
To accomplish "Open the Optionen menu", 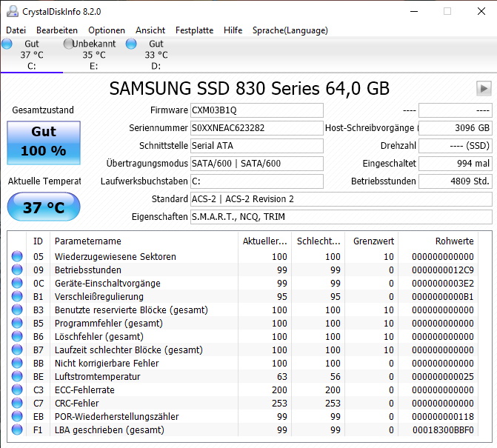I will pos(107,30).
